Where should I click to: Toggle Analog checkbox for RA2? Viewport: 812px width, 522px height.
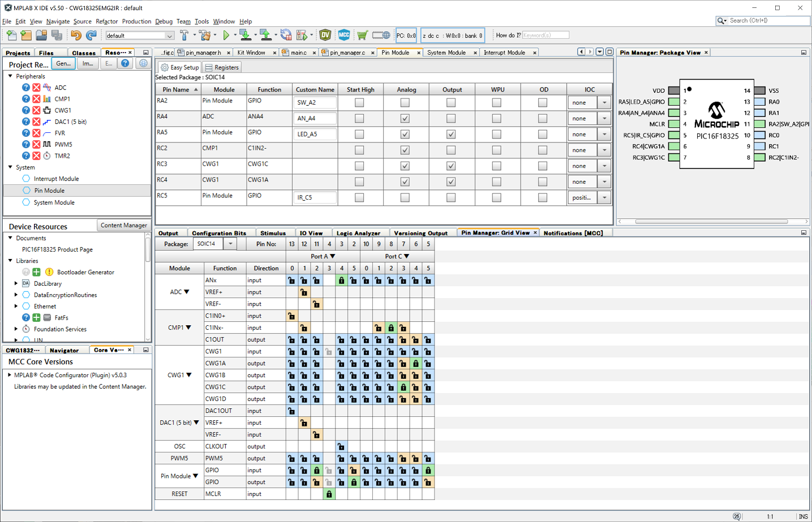405,102
